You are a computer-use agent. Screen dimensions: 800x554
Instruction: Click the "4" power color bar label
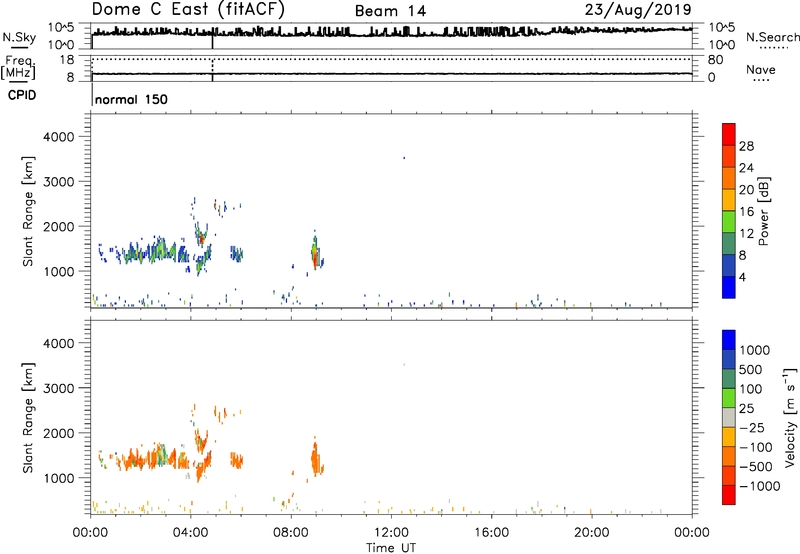742,278
